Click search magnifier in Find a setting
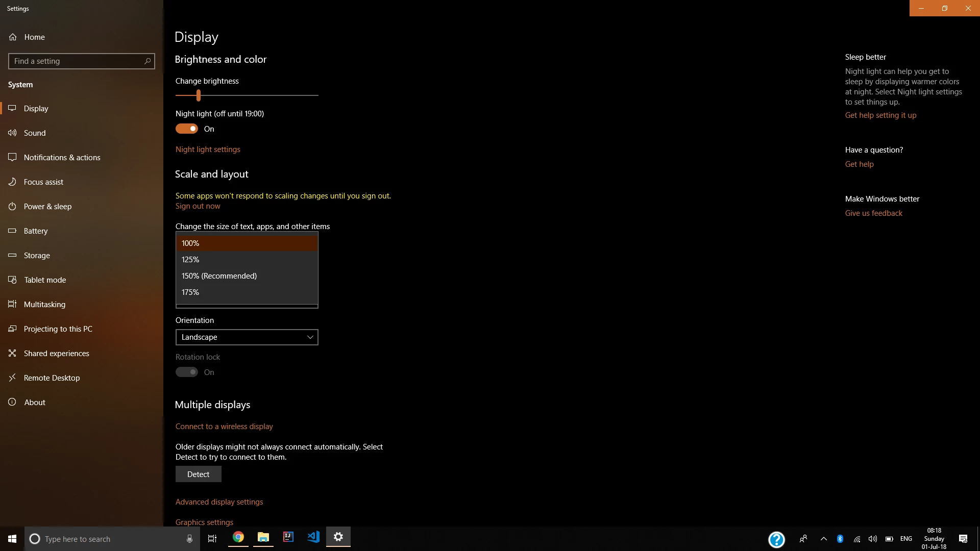Image resolution: width=980 pixels, height=551 pixels. tap(148, 61)
